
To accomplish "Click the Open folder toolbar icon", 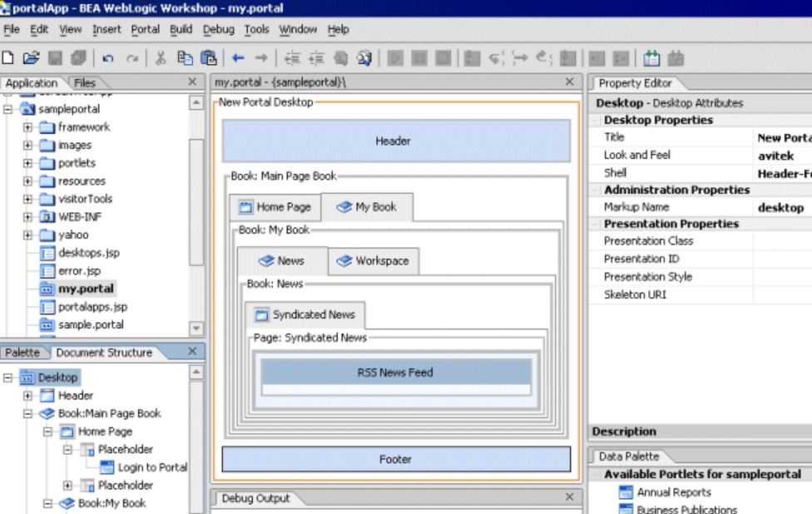I will point(32,58).
